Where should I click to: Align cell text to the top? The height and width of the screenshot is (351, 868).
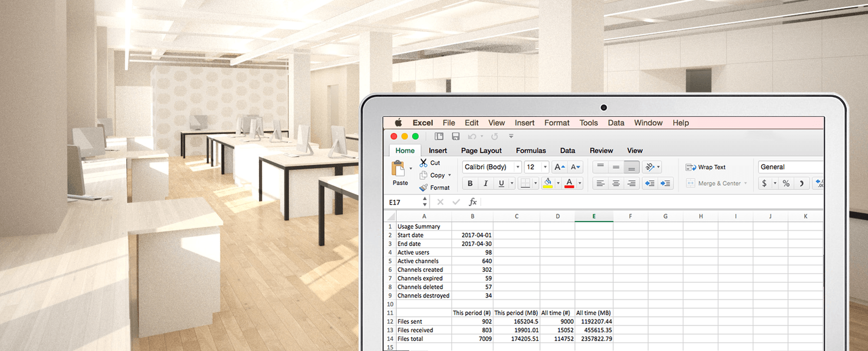click(x=600, y=167)
